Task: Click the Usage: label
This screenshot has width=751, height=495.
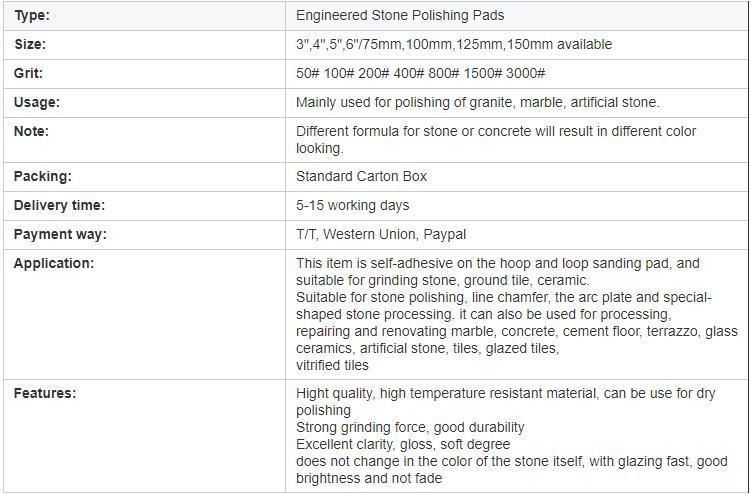Action: [x=37, y=102]
